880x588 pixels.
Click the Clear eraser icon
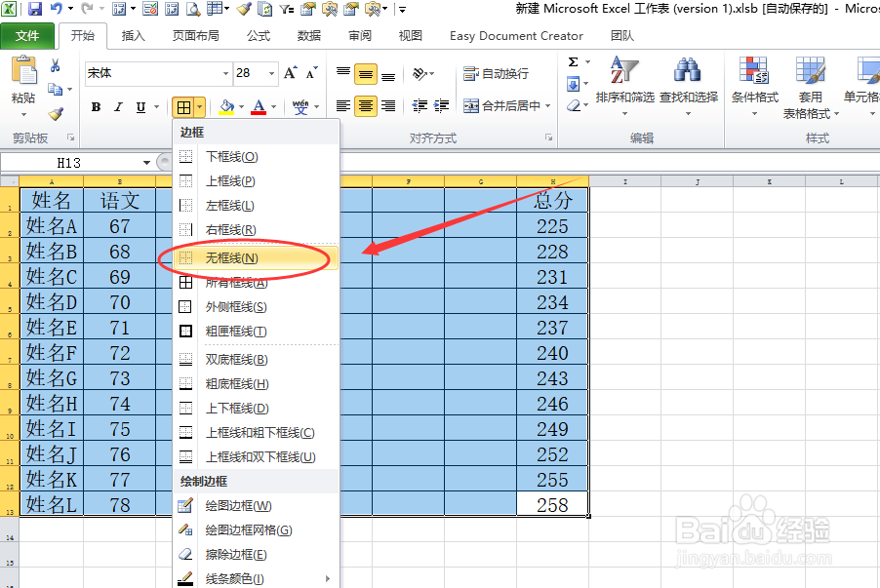point(573,105)
